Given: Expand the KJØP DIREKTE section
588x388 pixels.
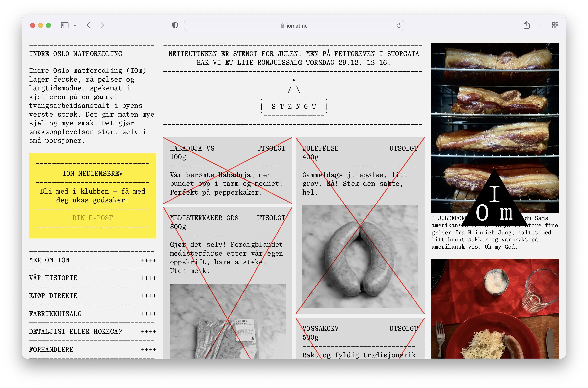Looking at the screenshot, I should (93, 296).
